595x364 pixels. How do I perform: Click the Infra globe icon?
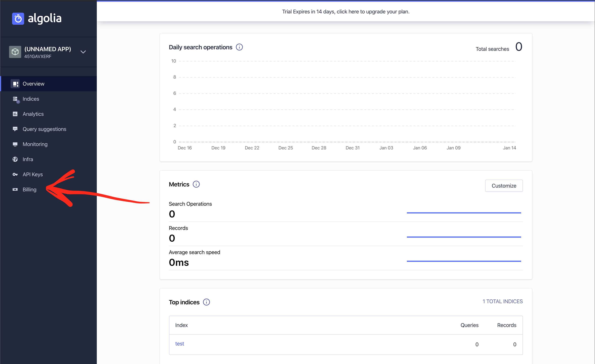pos(15,159)
